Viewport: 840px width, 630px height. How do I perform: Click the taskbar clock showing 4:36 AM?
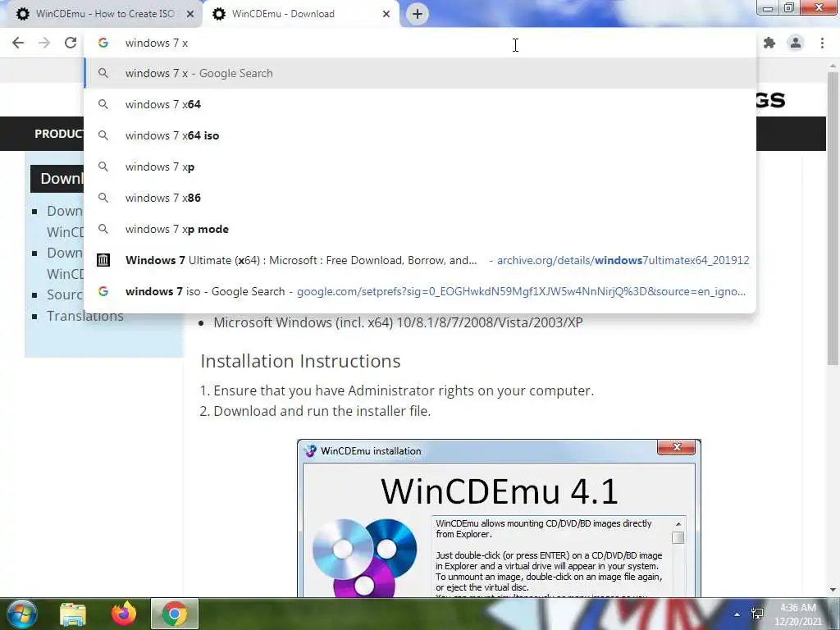798,614
